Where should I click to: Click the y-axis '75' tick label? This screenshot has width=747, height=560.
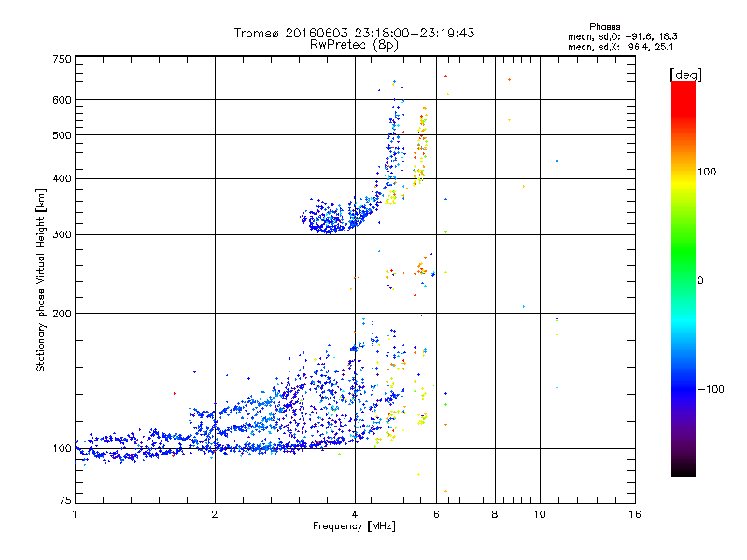click(x=65, y=500)
